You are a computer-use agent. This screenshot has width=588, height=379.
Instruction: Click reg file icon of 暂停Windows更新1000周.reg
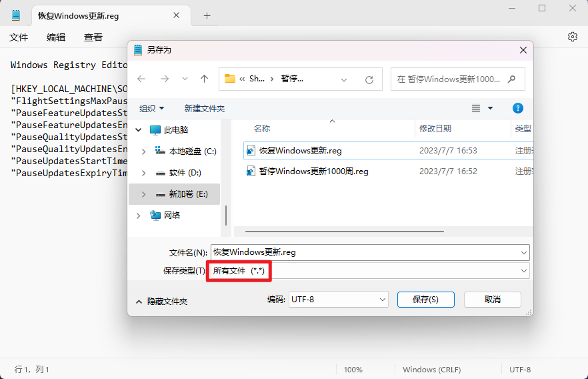tap(251, 171)
